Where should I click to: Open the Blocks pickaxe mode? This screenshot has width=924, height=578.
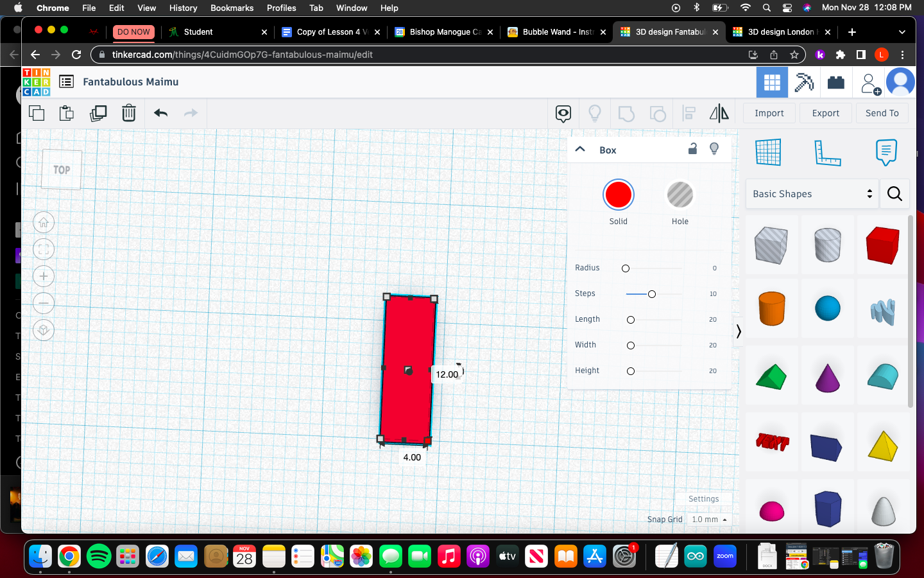[x=804, y=82]
